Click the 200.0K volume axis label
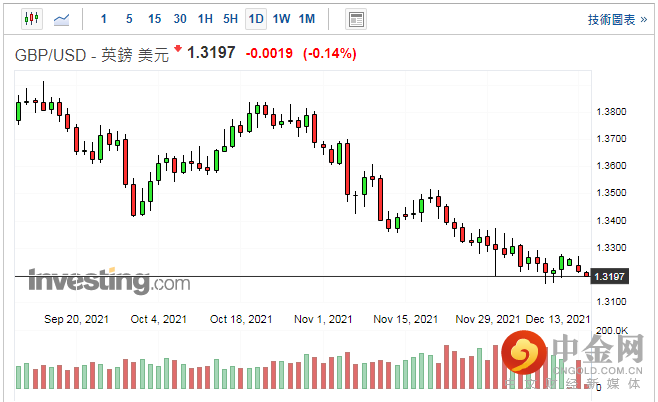Viewport: 658px width, 402px height. [x=611, y=331]
